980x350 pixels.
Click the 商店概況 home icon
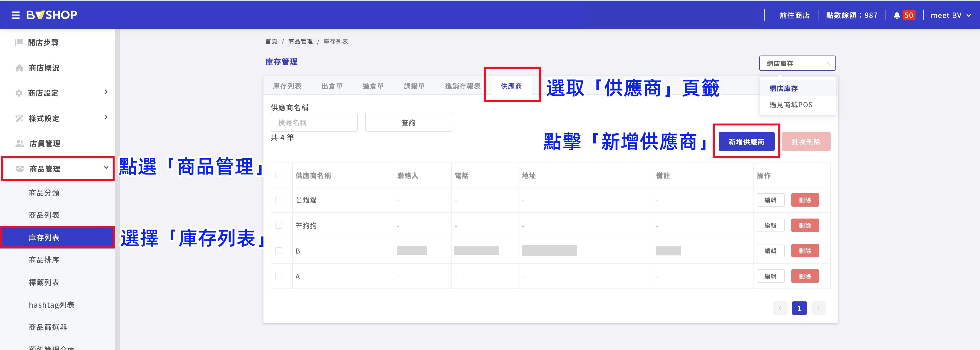pos(19,68)
